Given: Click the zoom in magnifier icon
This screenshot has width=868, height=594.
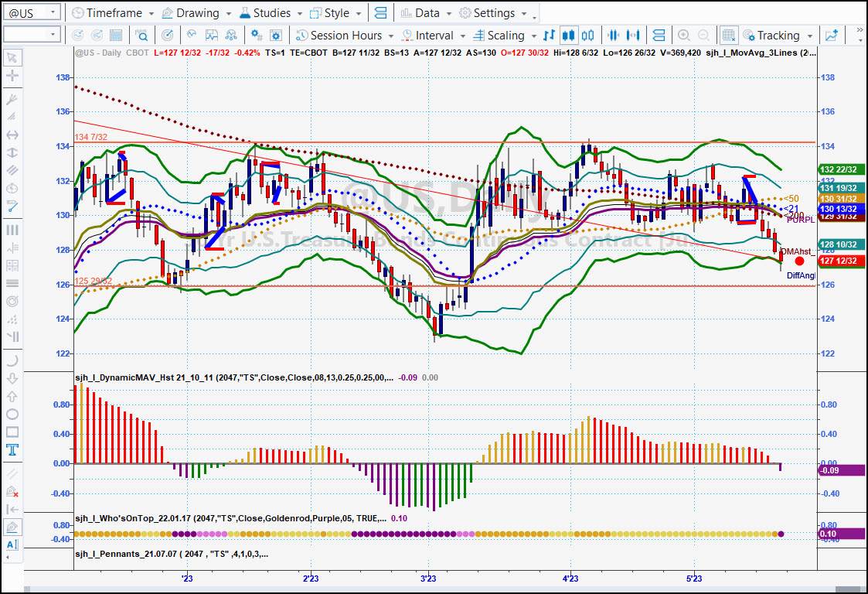Looking at the screenshot, I should [x=684, y=36].
